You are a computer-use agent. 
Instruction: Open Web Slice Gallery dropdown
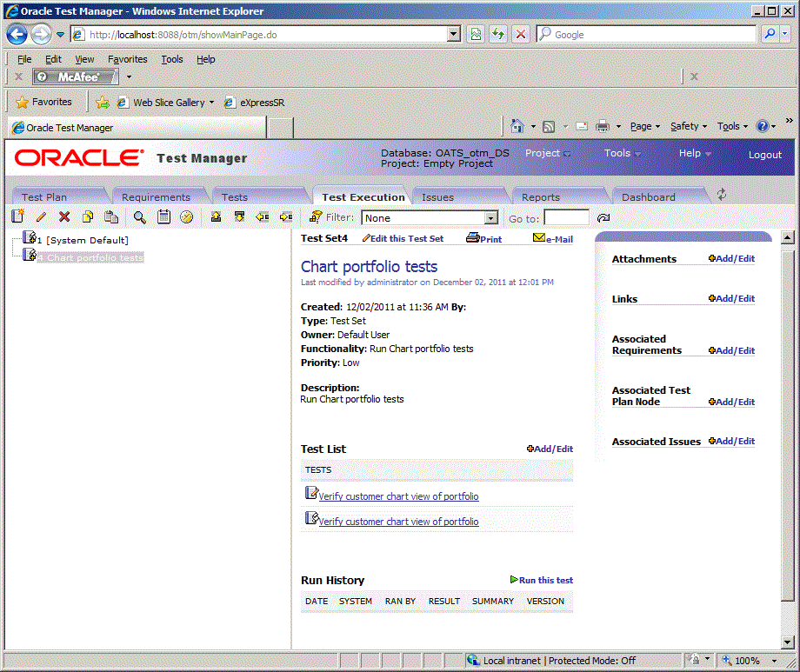211,103
